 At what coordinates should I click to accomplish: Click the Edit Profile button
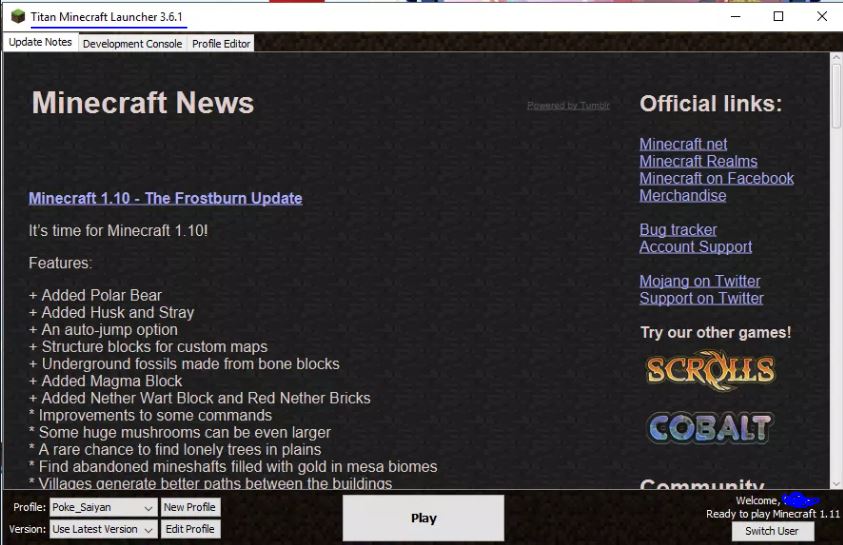(x=190, y=529)
